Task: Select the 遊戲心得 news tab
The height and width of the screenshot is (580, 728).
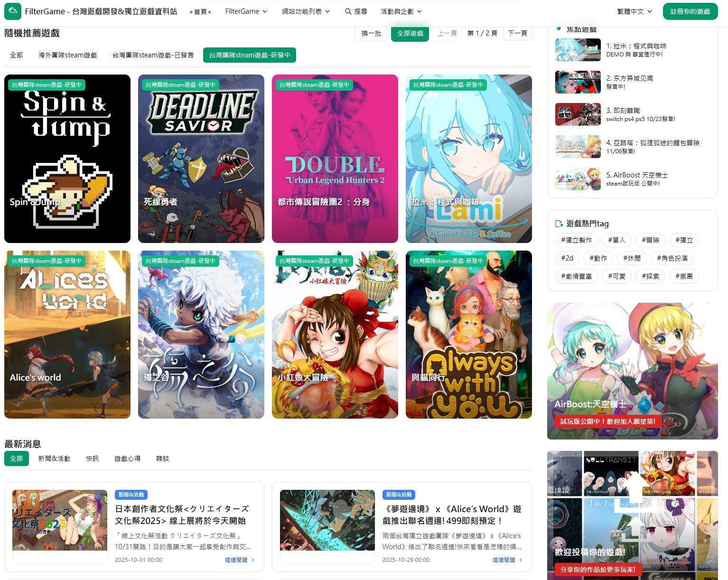Action: [x=127, y=458]
